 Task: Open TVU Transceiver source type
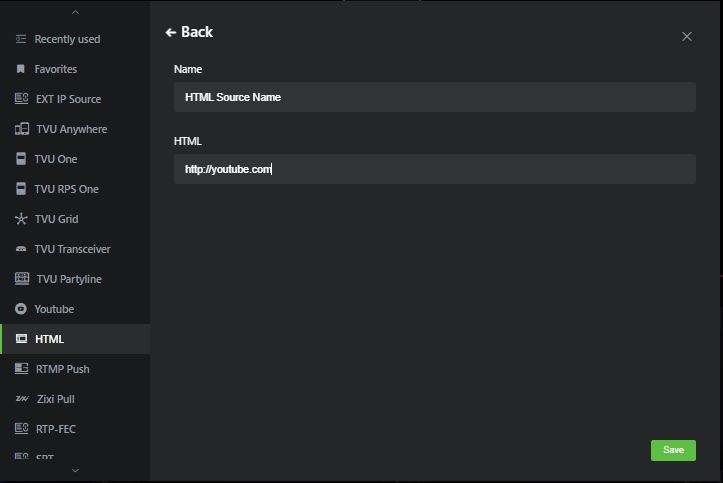pyautogui.click(x=75, y=249)
